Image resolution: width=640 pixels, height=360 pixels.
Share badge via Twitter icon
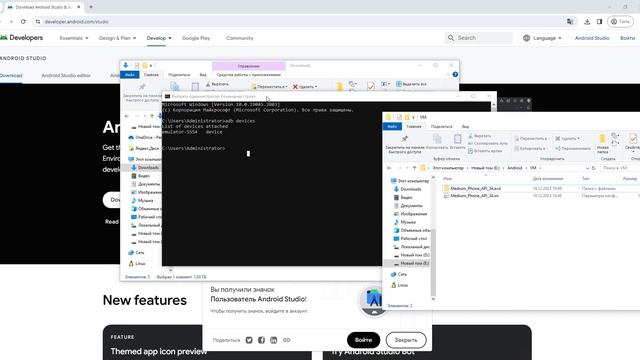click(249, 340)
